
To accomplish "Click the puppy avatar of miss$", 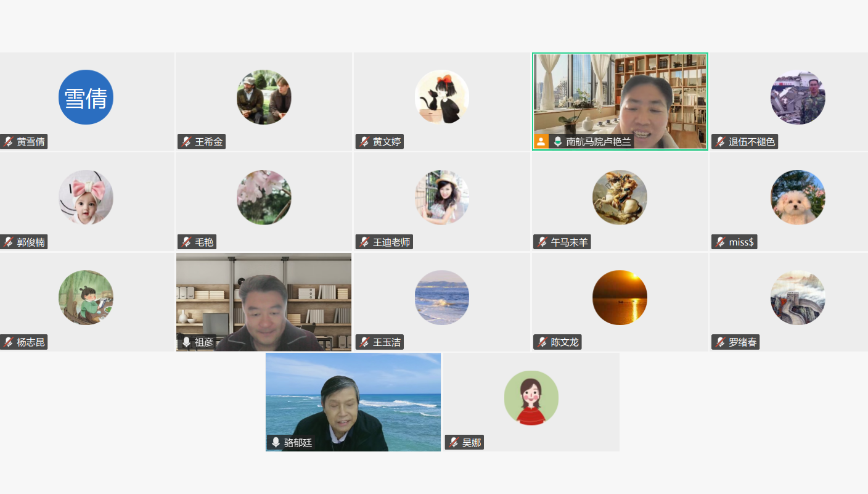I will pos(798,197).
